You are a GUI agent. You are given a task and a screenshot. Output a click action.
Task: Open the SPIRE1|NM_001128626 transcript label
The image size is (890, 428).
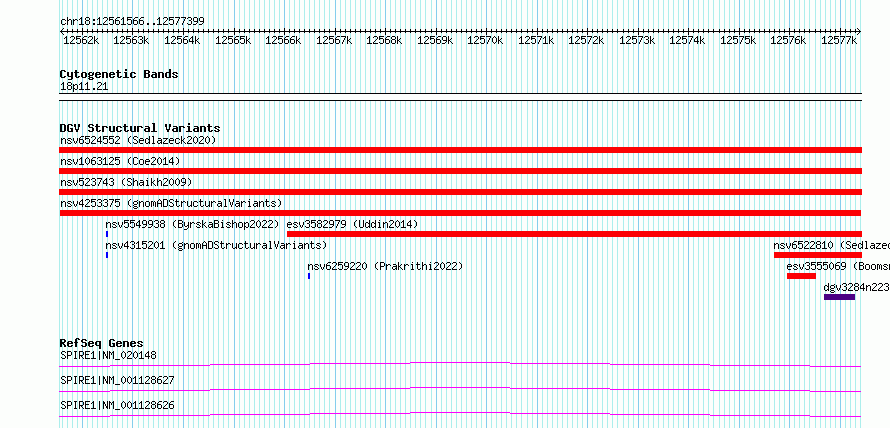[117, 405]
